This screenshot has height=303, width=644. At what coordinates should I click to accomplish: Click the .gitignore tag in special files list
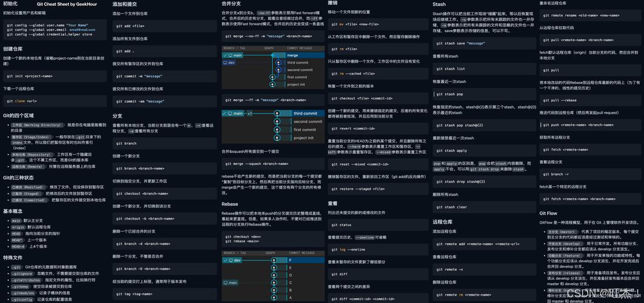pos(22,273)
